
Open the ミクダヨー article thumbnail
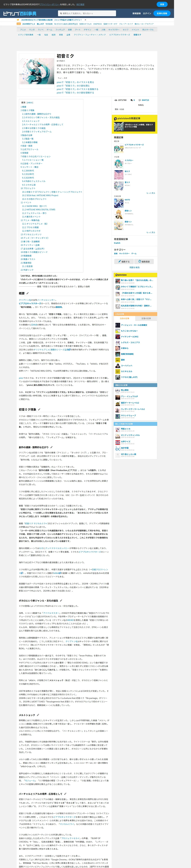[118, 163]
